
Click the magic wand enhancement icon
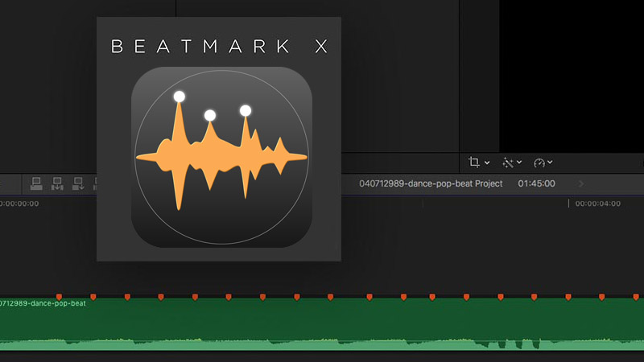[x=508, y=162]
